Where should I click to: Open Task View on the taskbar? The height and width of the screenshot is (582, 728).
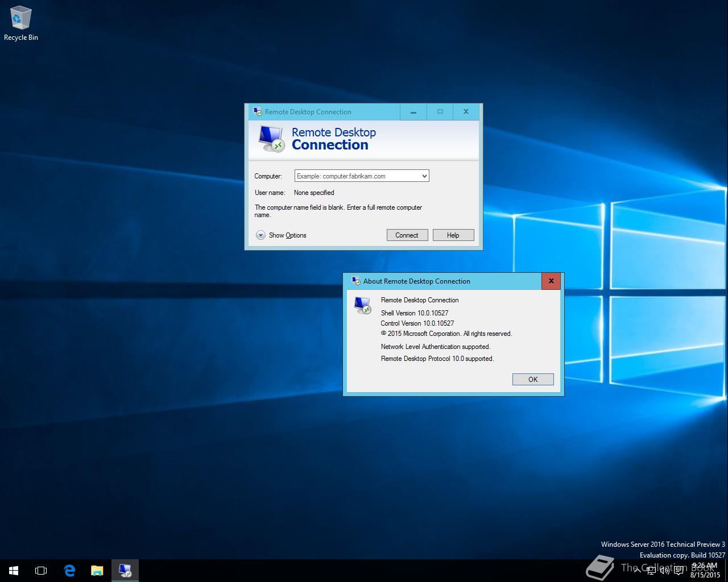click(x=41, y=570)
